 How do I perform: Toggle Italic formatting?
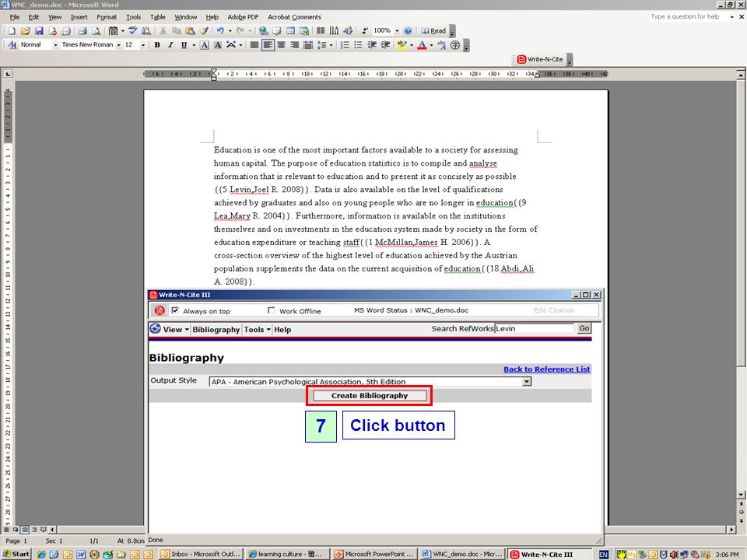point(170,45)
